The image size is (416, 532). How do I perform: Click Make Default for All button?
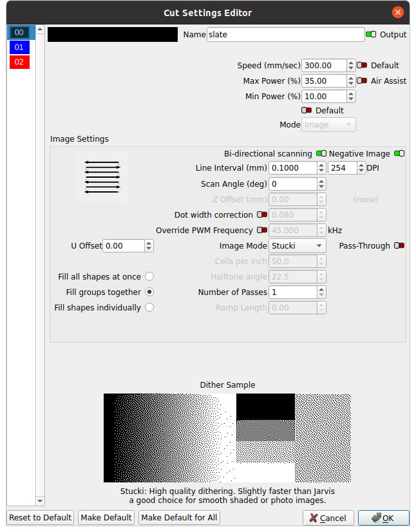pyautogui.click(x=179, y=517)
